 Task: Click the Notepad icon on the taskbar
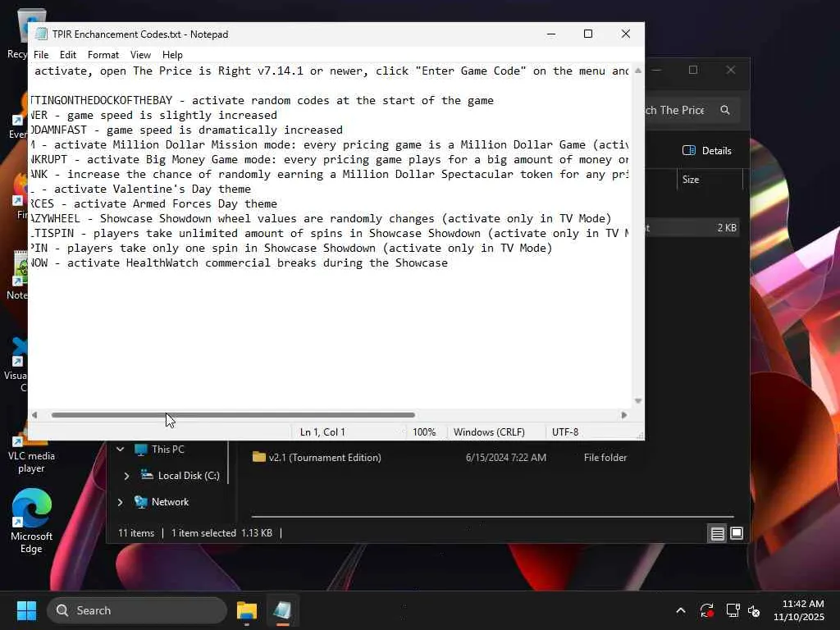[282, 610]
